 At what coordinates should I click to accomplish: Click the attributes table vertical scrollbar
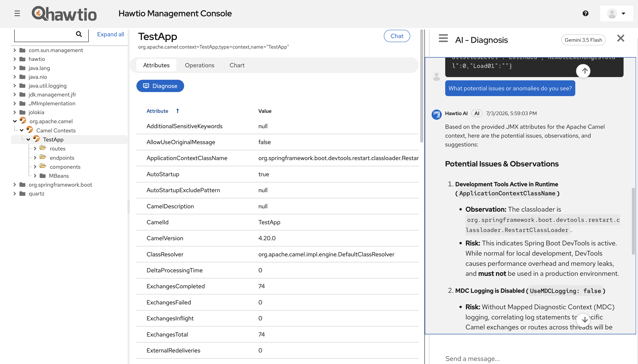[x=422, y=86]
